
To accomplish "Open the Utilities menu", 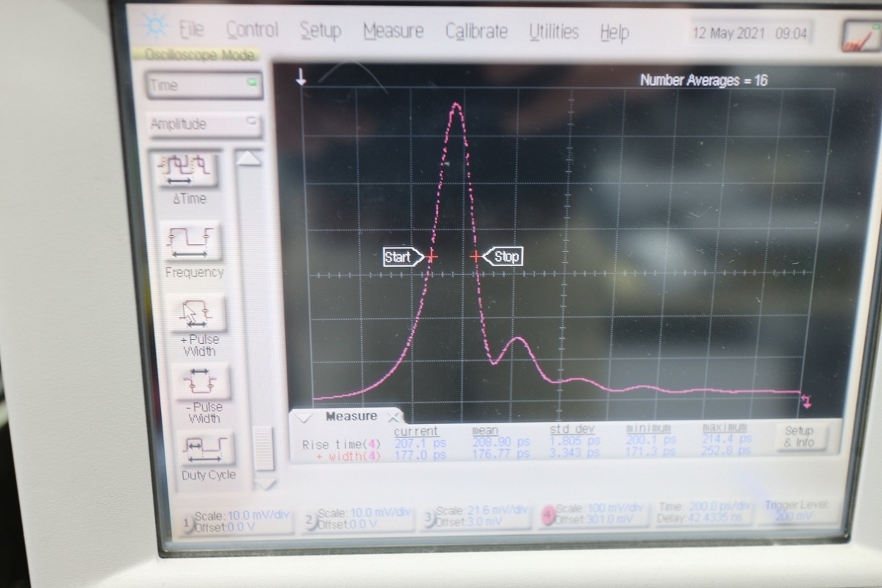I will (553, 32).
